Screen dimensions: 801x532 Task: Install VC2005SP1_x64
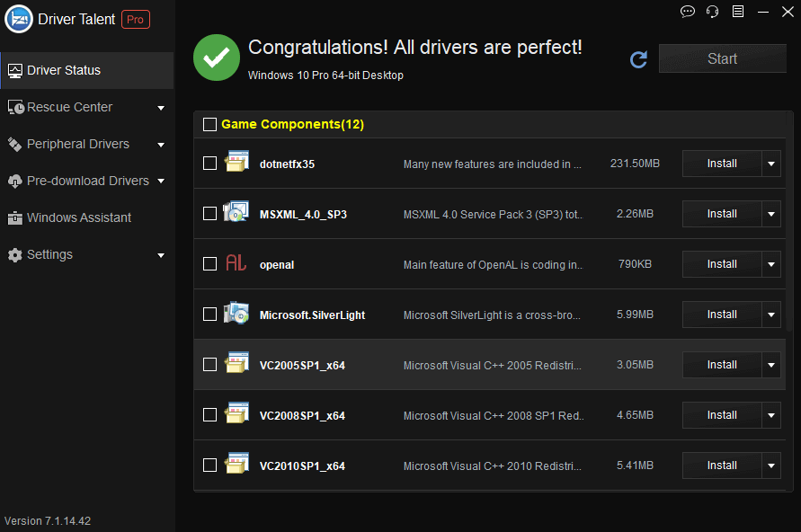click(x=722, y=365)
